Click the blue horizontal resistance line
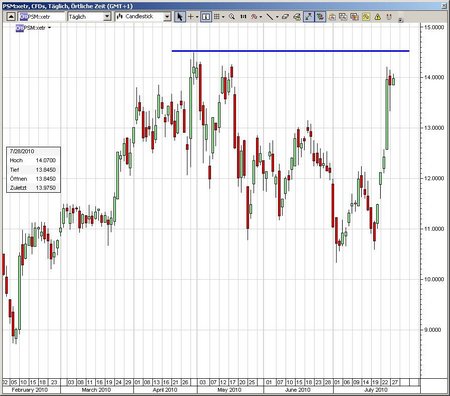This screenshot has width=450, height=396. (290, 51)
